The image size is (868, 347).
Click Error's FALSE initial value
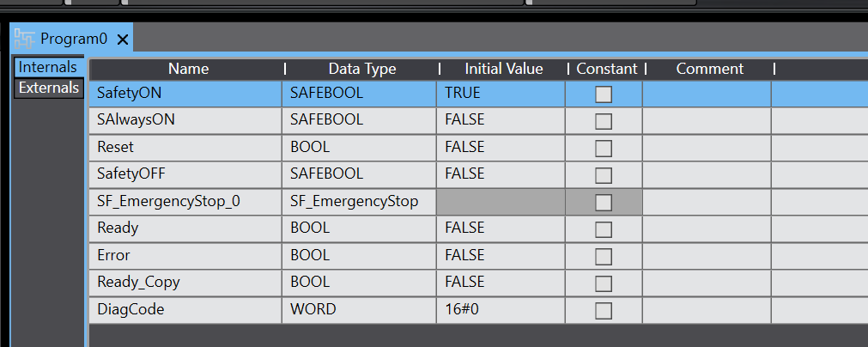501,256
